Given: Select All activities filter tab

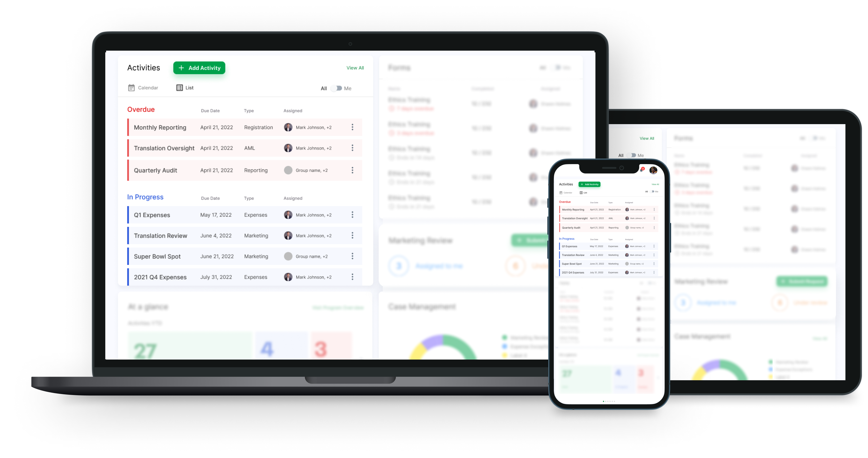Looking at the screenshot, I should (x=323, y=88).
